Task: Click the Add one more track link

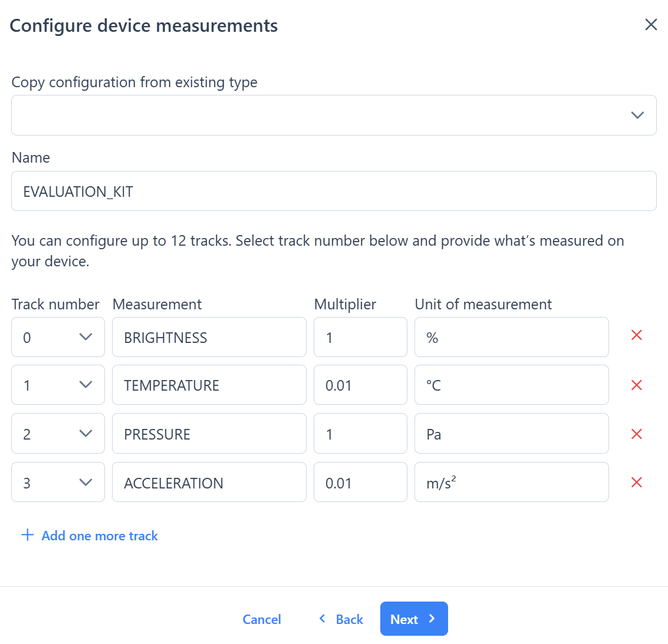Action: point(99,535)
